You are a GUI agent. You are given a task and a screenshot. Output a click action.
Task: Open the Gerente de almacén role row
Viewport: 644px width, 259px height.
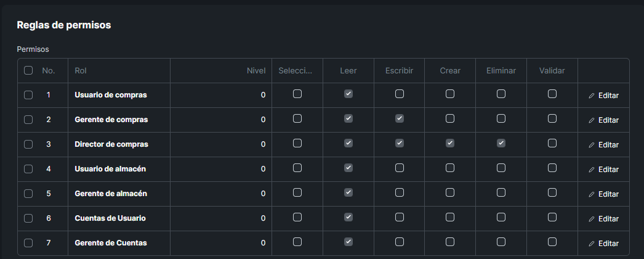tap(111, 194)
